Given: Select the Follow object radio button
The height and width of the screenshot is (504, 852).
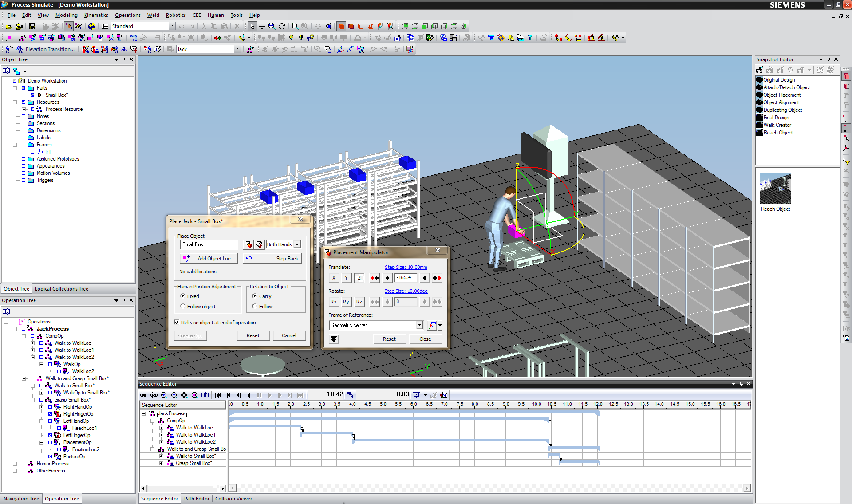Looking at the screenshot, I should (x=182, y=306).
